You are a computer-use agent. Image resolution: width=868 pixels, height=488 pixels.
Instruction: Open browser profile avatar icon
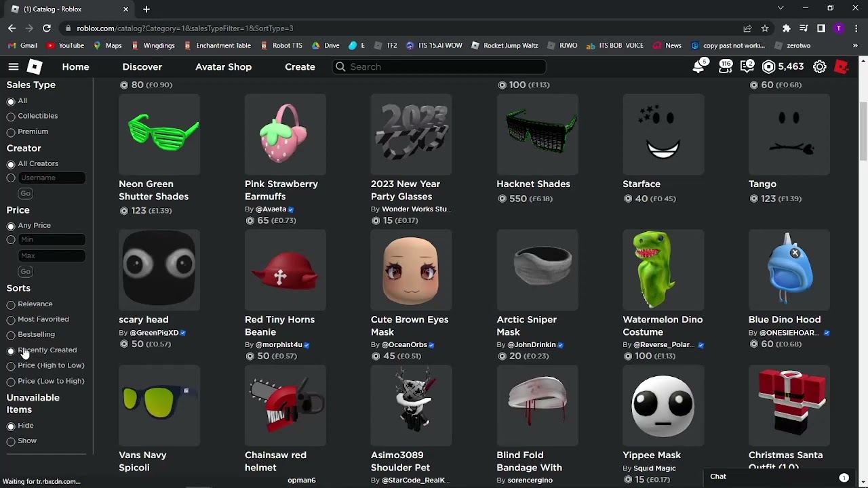click(839, 28)
